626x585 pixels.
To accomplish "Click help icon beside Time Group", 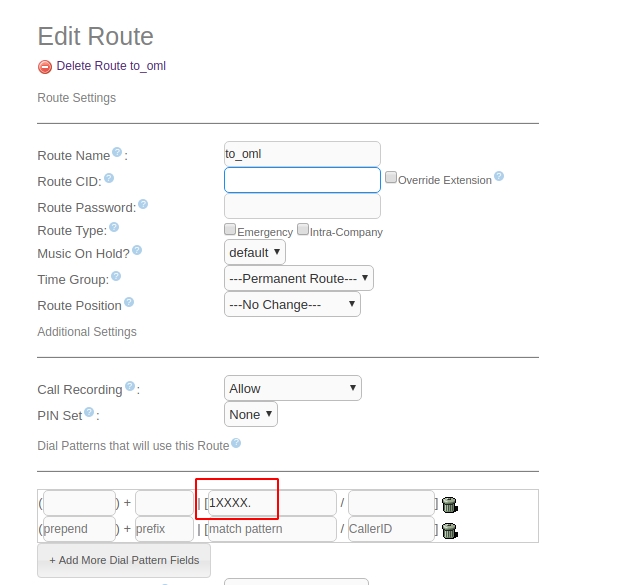I will [x=116, y=276].
